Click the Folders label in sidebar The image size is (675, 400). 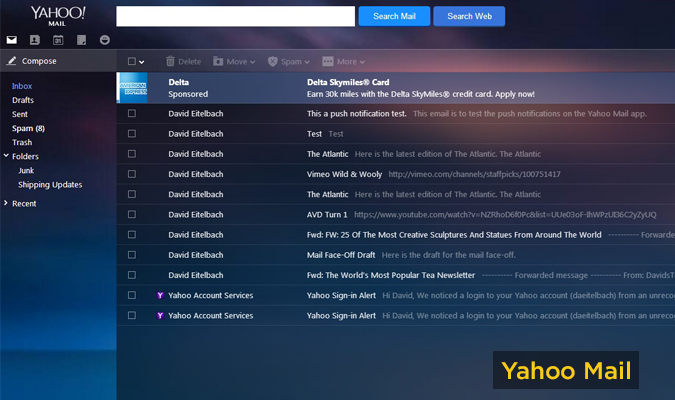[x=25, y=156]
